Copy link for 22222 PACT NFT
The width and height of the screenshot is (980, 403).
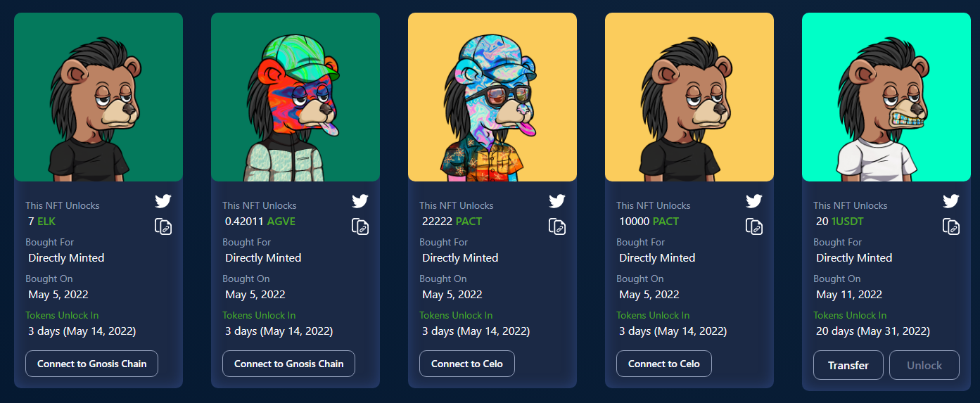[x=557, y=226]
